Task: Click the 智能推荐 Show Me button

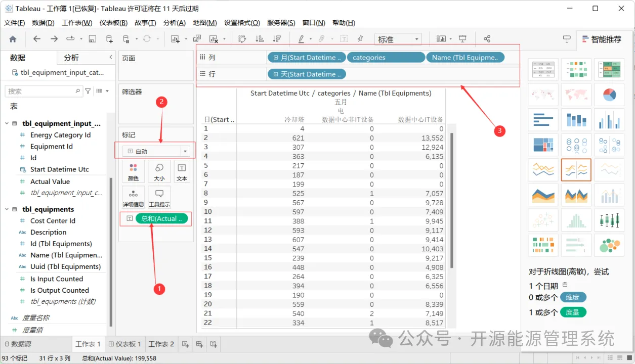Action: tap(602, 39)
